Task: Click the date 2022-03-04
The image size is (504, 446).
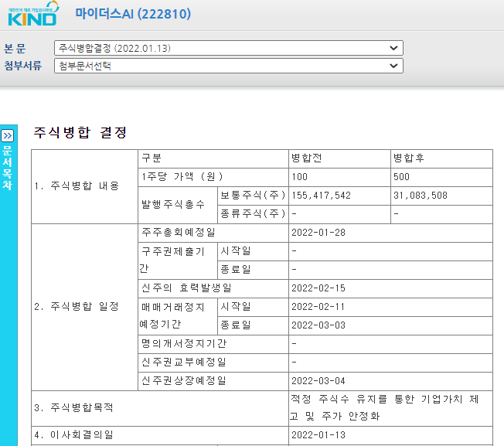Action: 318,381
